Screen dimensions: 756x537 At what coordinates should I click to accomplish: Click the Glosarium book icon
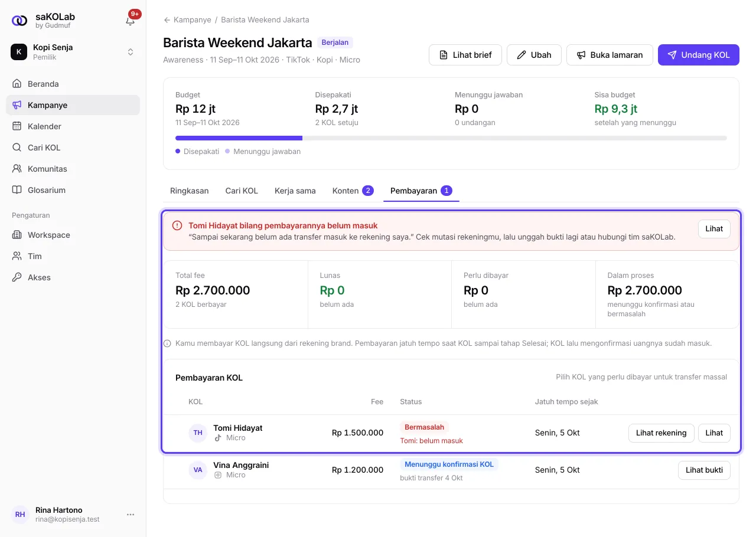coord(17,190)
